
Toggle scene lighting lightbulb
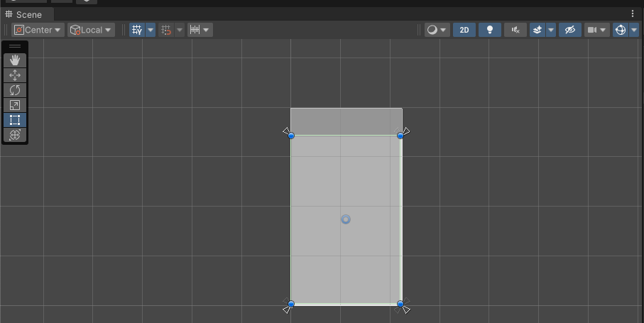(x=489, y=30)
